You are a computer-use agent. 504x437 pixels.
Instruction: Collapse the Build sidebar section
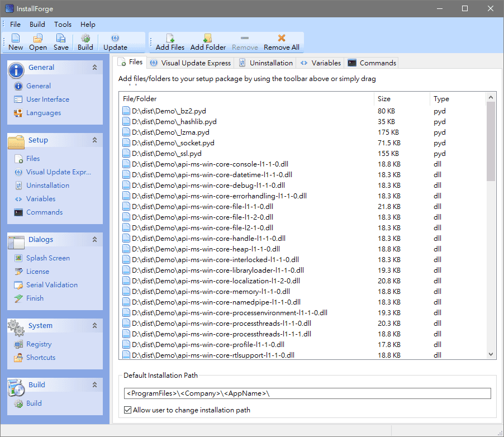[94, 384]
